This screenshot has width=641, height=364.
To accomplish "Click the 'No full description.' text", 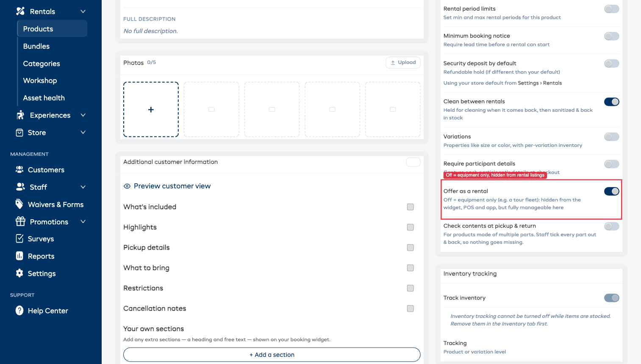I will click(150, 31).
